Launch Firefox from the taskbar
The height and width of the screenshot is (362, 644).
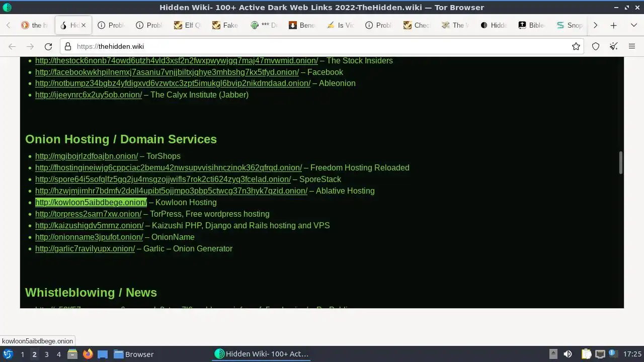(88, 354)
